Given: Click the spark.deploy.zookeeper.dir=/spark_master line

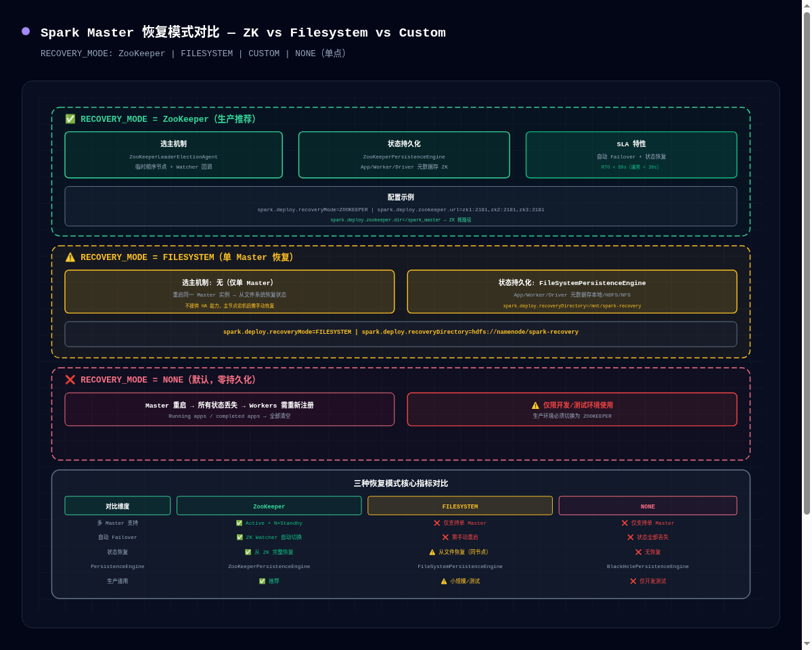Looking at the screenshot, I should (x=401, y=220).
